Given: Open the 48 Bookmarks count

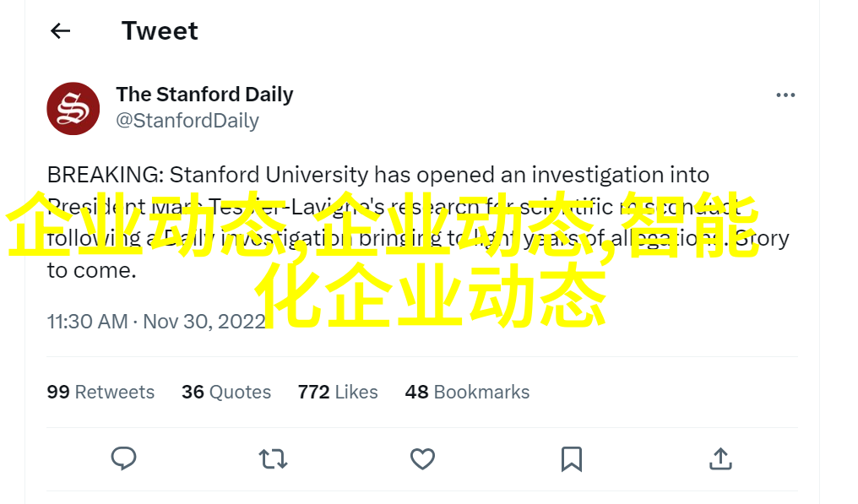Looking at the screenshot, I should coord(467,392).
